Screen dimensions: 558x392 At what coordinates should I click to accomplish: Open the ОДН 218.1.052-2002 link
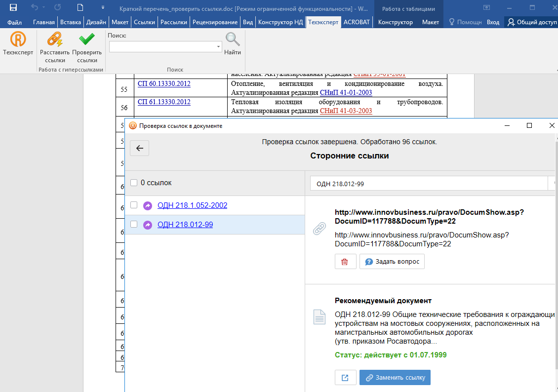192,205
